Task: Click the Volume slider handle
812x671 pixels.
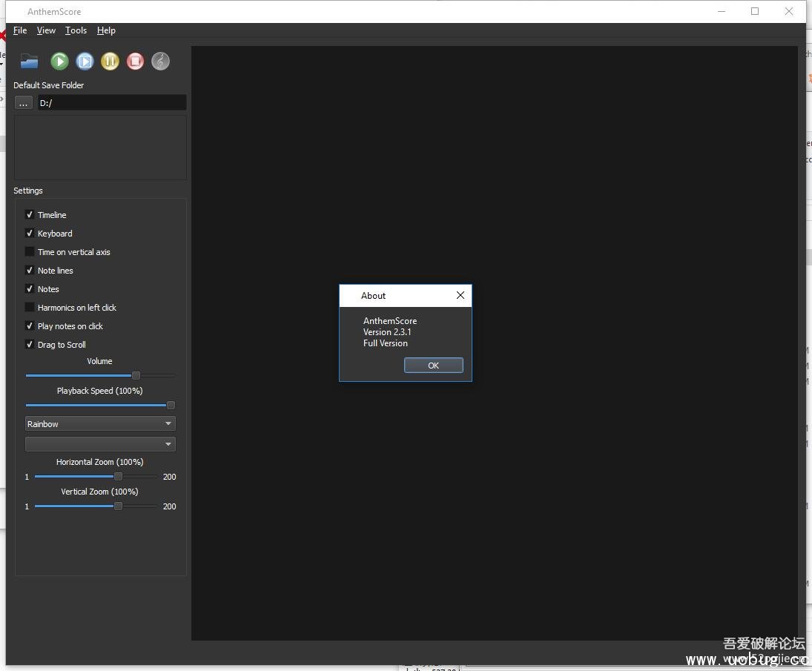Action: click(x=136, y=376)
